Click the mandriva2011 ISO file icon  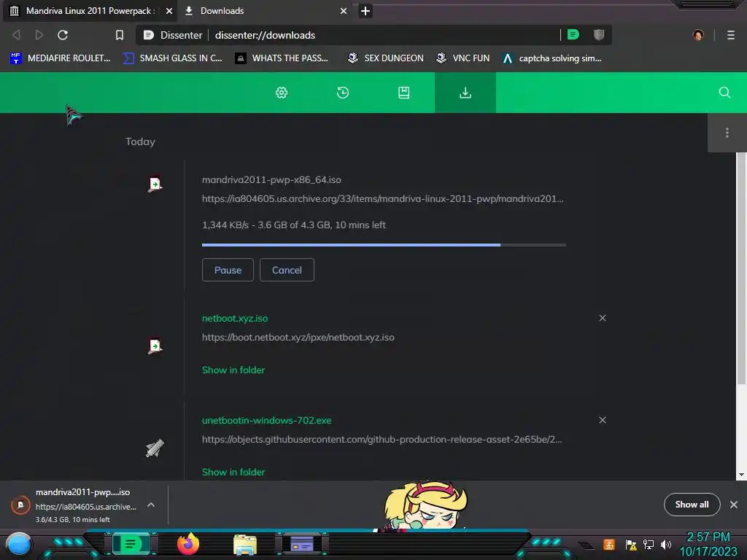click(x=155, y=184)
